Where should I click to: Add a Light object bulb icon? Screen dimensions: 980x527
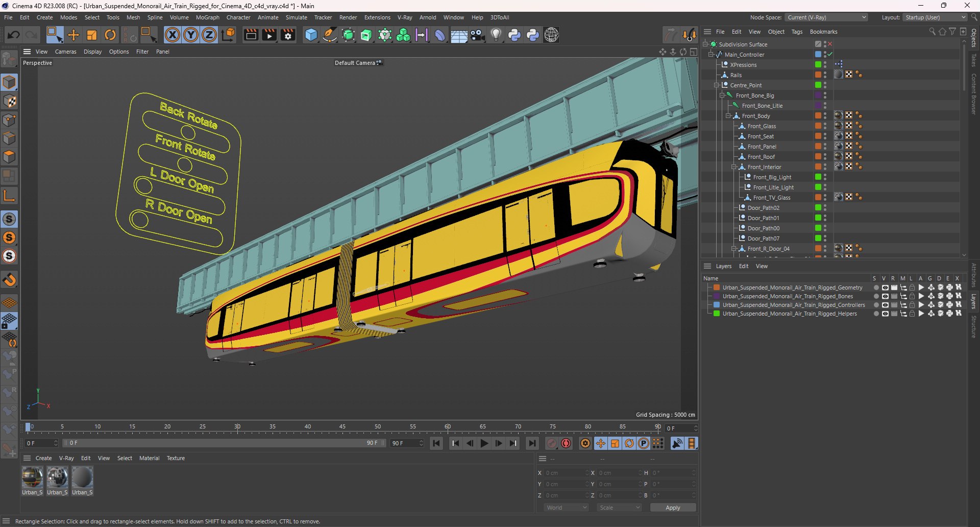pos(496,35)
